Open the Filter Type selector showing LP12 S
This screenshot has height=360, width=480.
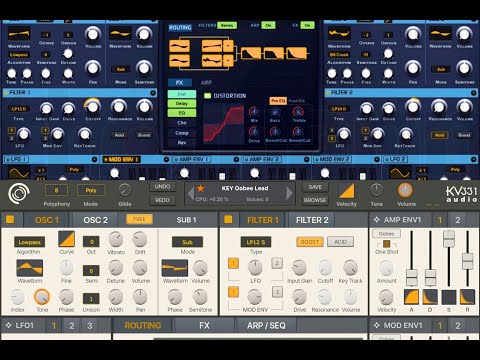pos(256,242)
